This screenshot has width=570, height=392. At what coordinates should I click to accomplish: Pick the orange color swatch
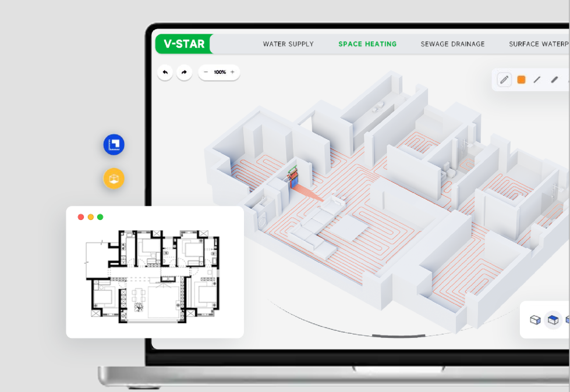coord(521,80)
